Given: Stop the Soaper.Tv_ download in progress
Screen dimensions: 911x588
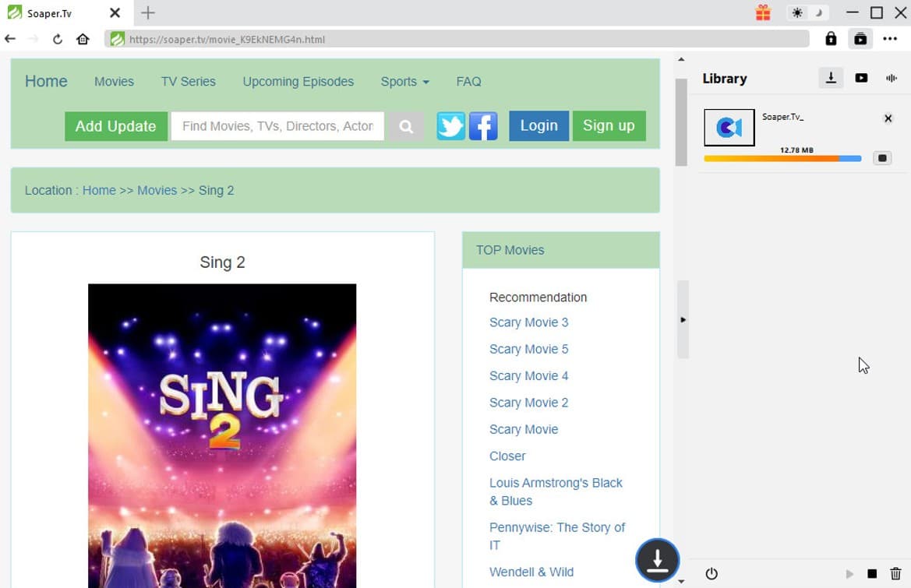Looking at the screenshot, I should [882, 158].
